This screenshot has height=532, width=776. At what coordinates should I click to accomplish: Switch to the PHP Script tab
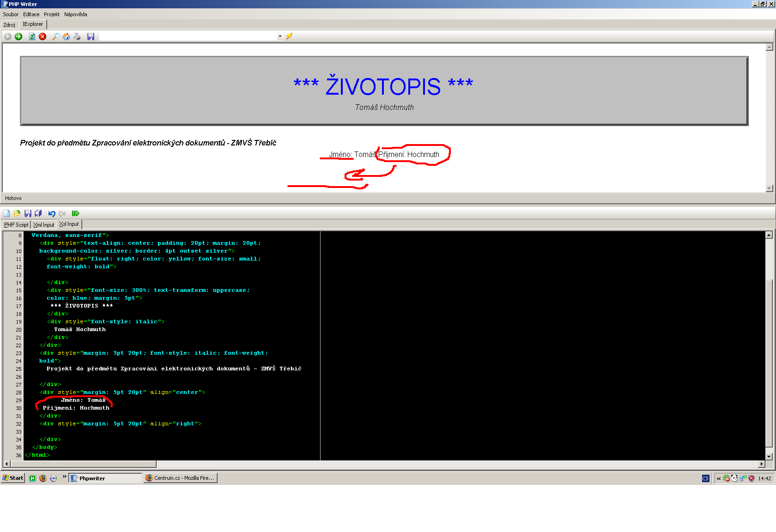tap(16, 225)
